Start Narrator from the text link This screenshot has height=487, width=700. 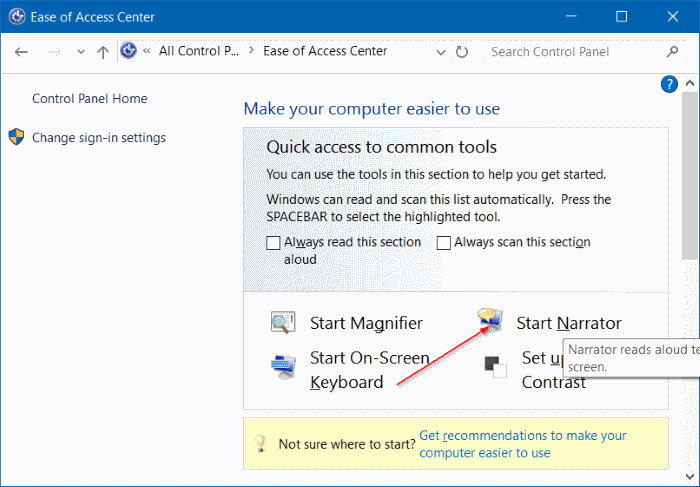tap(569, 323)
